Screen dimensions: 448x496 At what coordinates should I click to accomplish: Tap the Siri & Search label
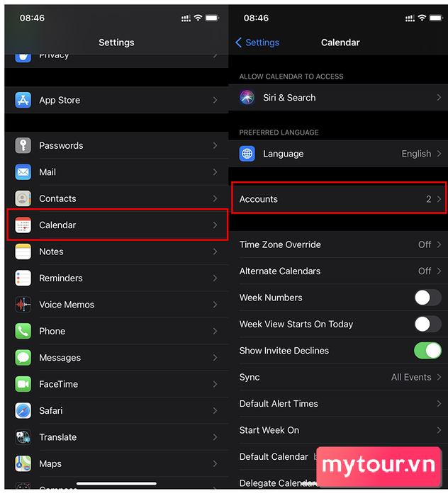[289, 98]
